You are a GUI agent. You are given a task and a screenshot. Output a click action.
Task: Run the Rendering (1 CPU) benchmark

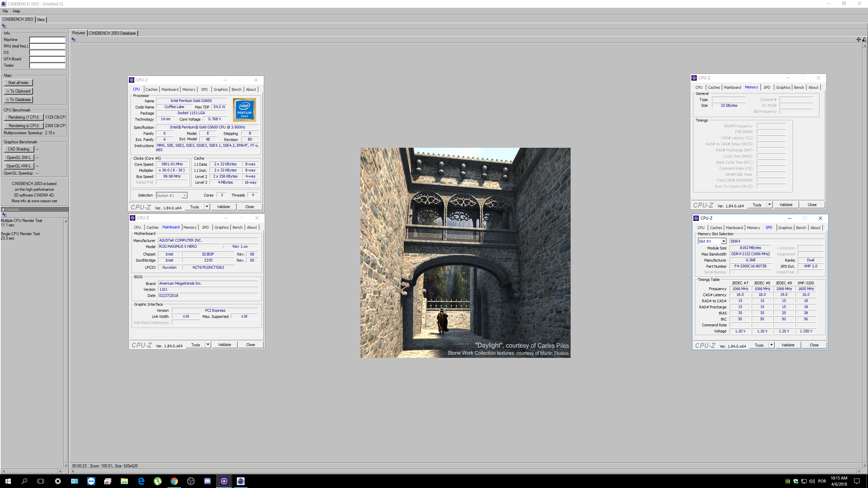click(24, 117)
